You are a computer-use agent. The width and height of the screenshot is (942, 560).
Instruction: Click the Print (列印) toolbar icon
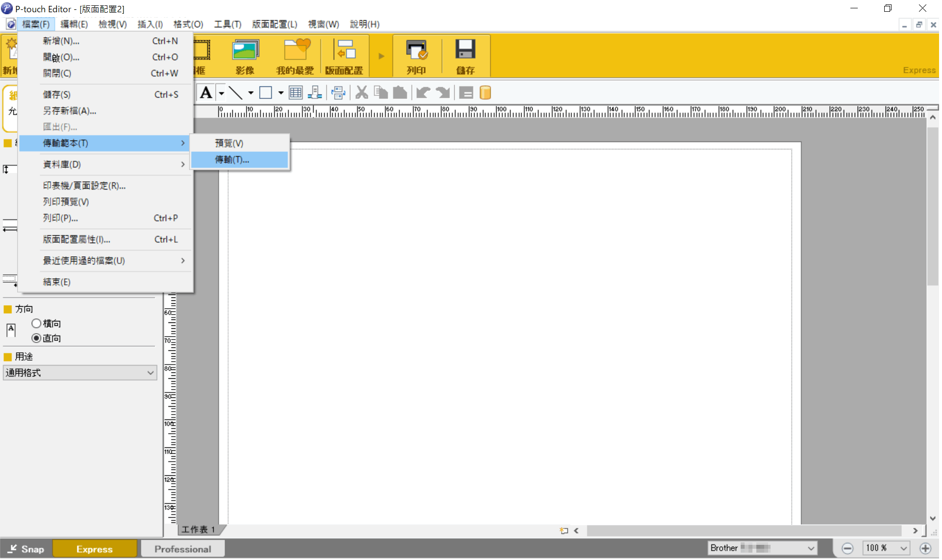point(416,56)
